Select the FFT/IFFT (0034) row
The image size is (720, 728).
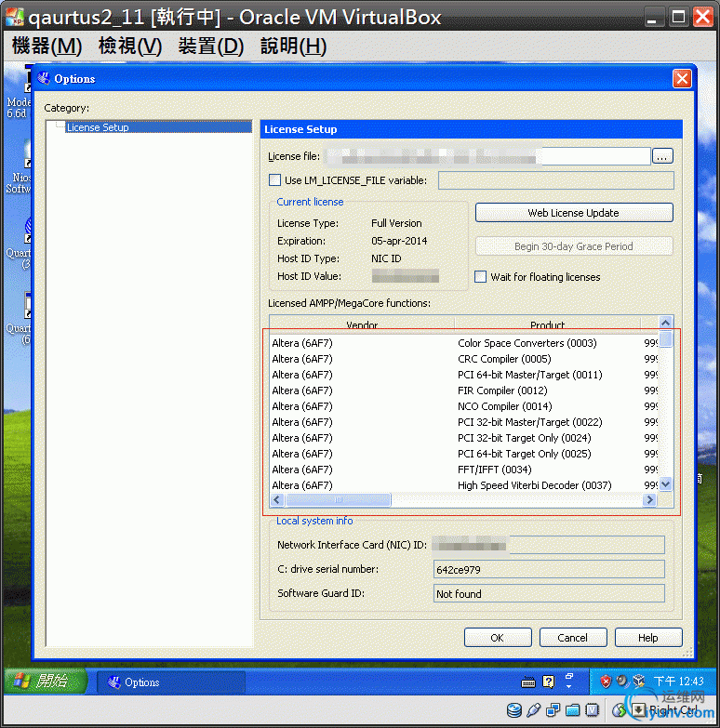(x=464, y=470)
